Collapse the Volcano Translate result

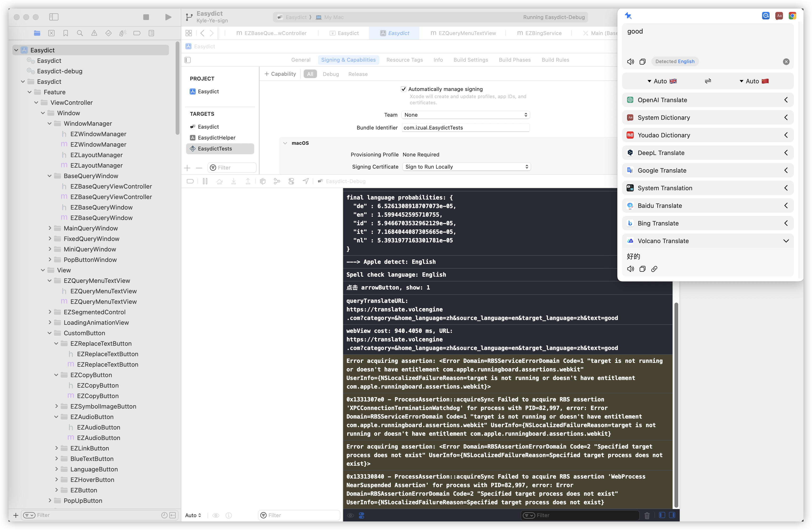point(786,241)
